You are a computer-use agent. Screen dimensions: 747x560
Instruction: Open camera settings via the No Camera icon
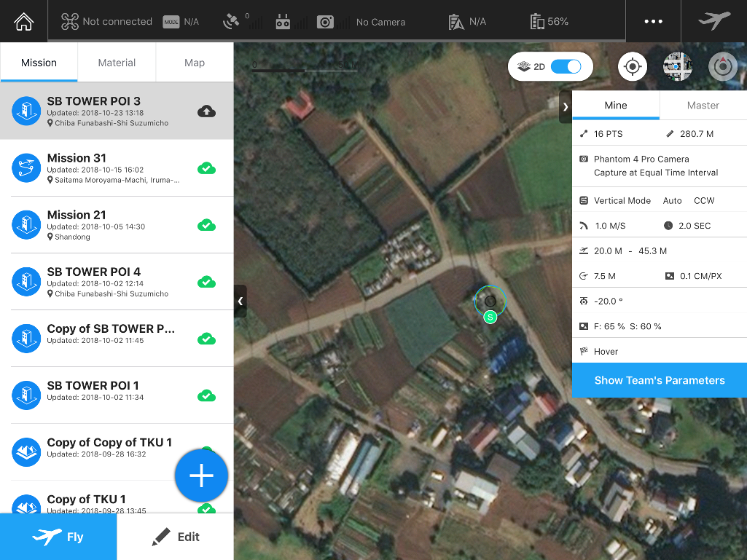(327, 21)
